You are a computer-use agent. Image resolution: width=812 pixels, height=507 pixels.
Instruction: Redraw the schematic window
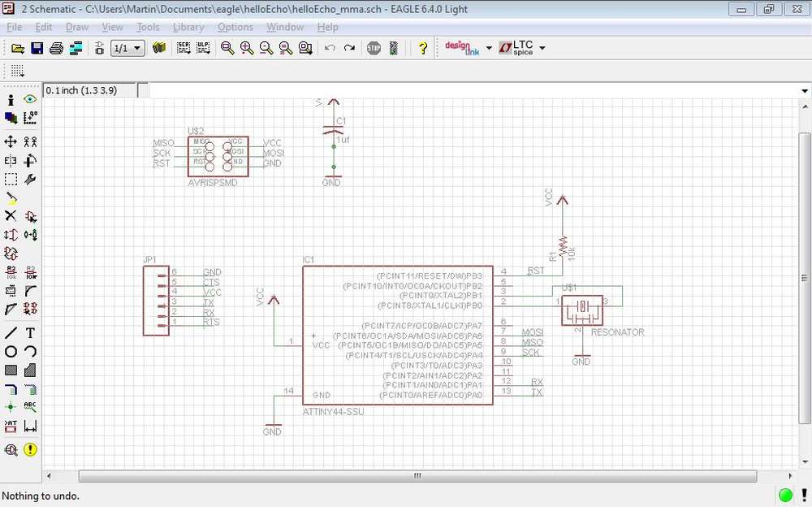(x=286, y=48)
